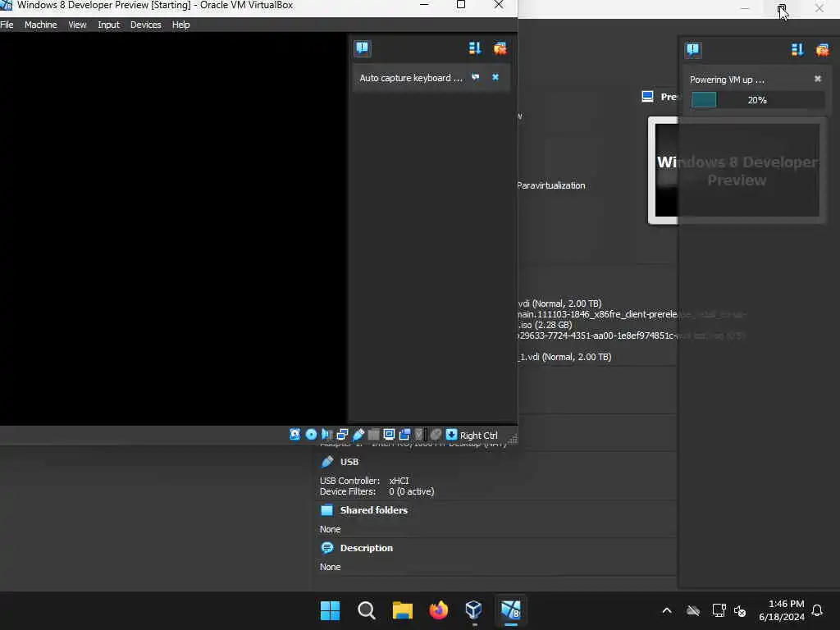This screenshot has height=630, width=840.
Task: Click the hard disk activity status icon
Action: click(x=294, y=435)
